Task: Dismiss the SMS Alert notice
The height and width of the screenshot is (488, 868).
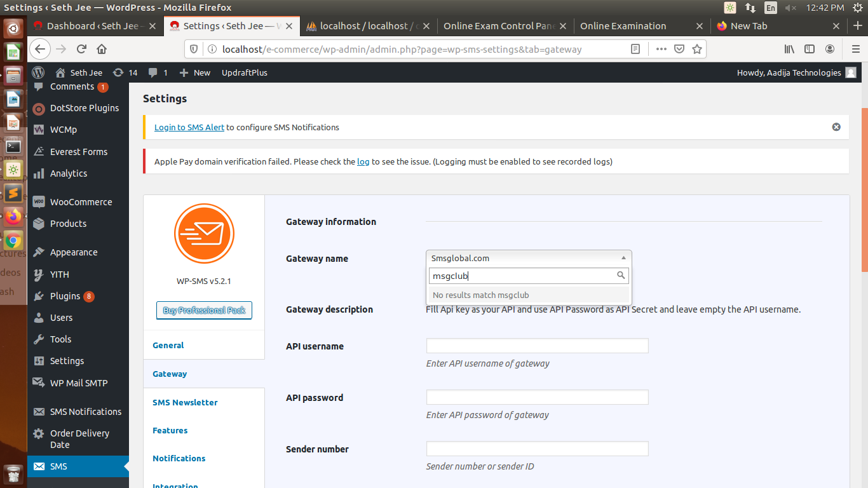Action: point(836,127)
